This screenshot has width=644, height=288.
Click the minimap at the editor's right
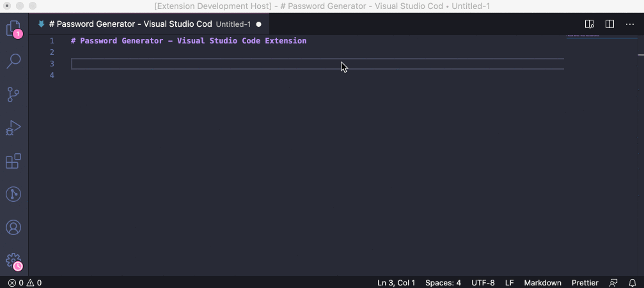[x=592, y=36]
